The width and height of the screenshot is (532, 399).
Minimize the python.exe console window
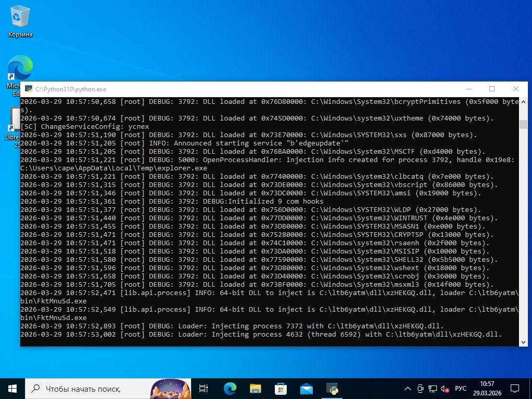tap(468, 89)
